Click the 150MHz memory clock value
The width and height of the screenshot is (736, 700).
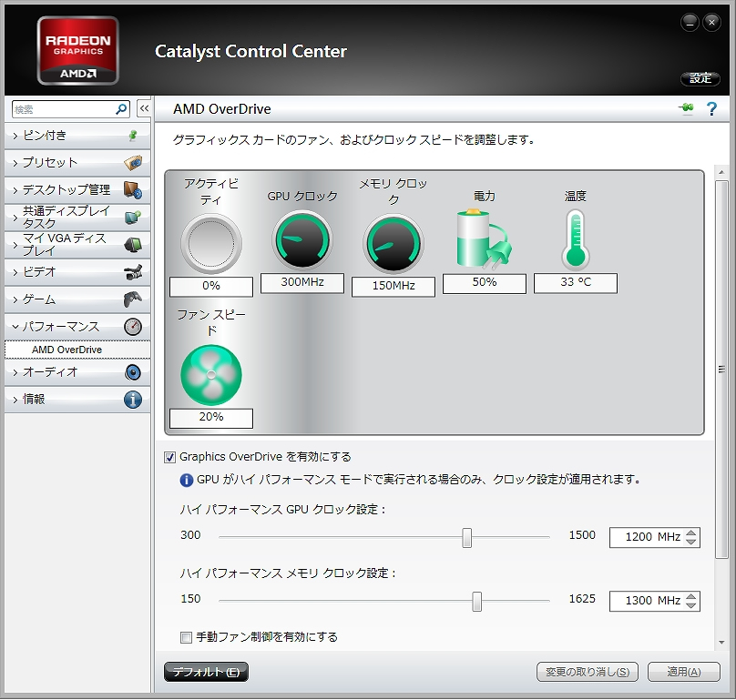coord(394,286)
